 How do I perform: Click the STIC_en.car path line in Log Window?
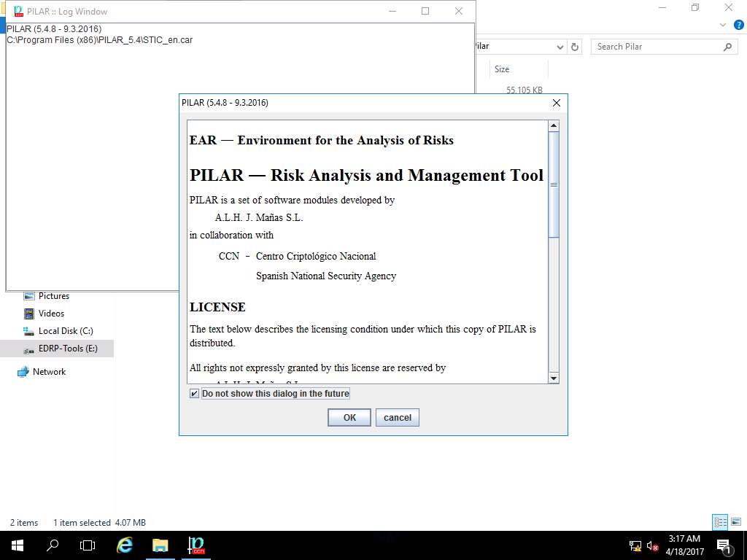click(99, 40)
